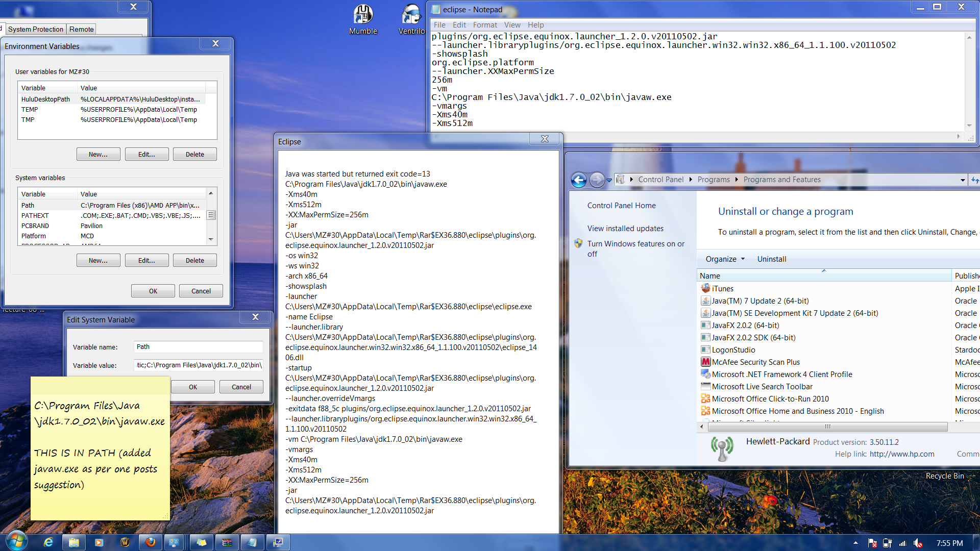
Task: Switch to Firefox in the taskbar
Action: 151,542
